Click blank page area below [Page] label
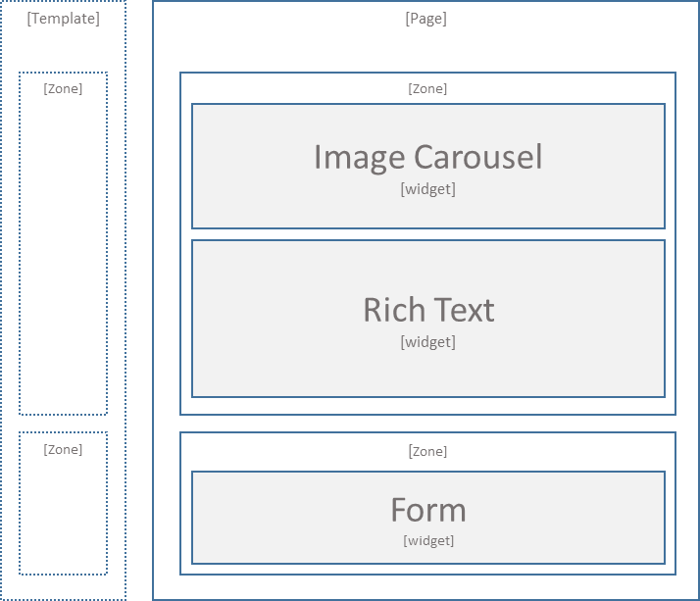700x601 pixels. (425, 49)
